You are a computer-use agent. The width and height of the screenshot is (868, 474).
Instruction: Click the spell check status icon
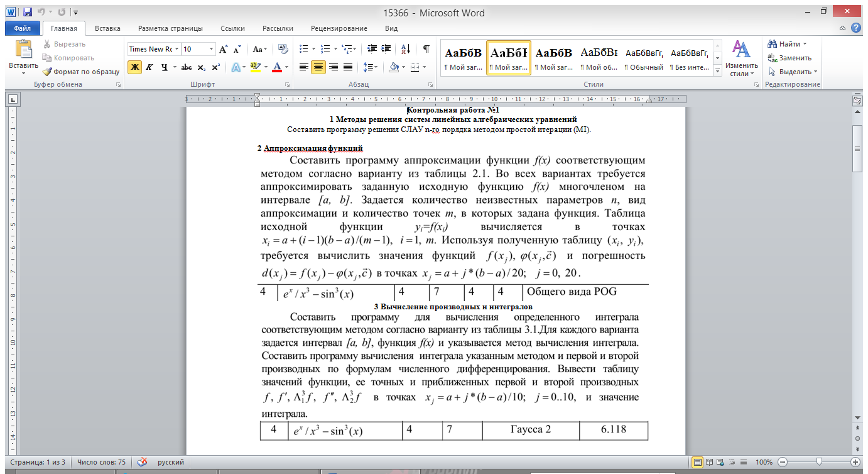(143, 462)
